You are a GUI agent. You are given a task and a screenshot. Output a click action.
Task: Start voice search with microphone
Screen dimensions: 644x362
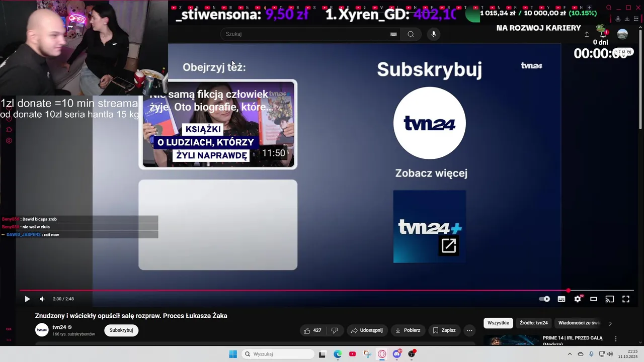434,34
